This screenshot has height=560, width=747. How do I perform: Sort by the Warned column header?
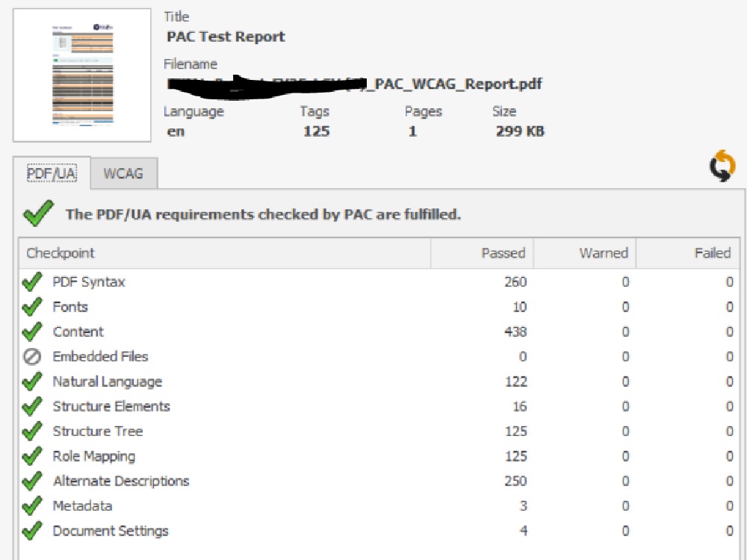coord(585,253)
